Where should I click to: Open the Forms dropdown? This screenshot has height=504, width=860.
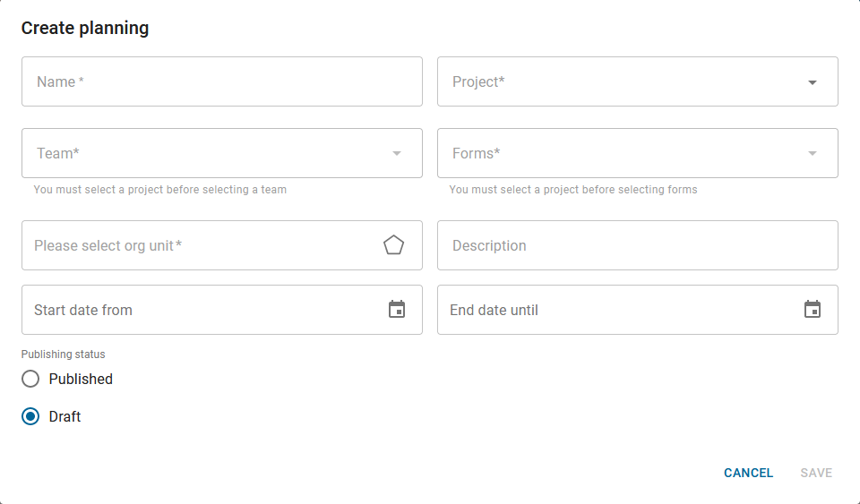coord(637,153)
